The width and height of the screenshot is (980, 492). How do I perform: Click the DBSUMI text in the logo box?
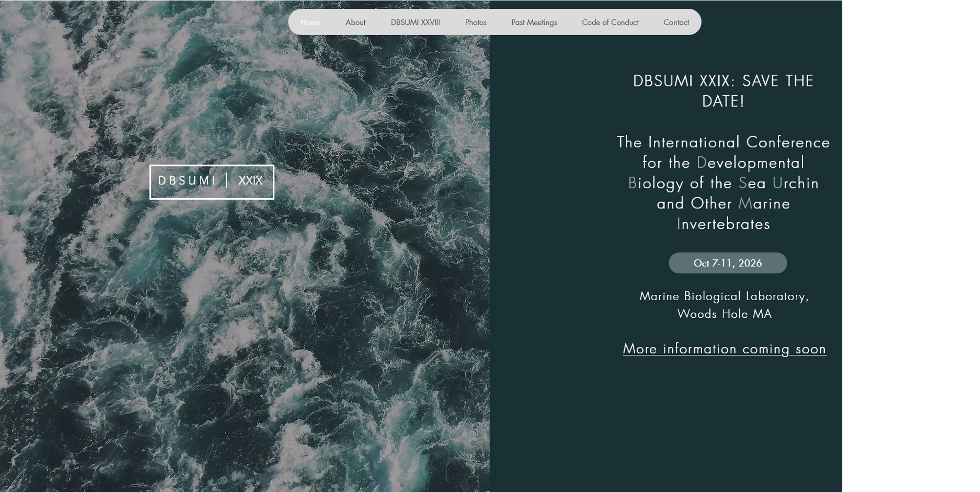(x=187, y=181)
